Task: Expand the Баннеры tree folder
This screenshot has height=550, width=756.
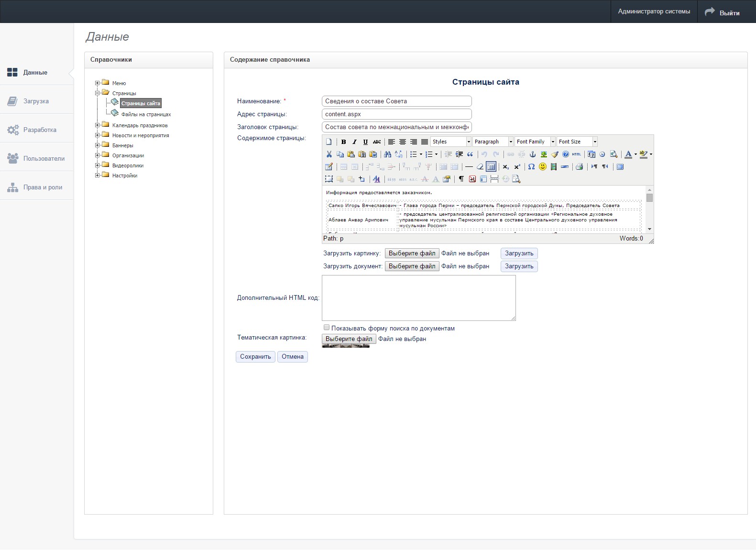Action: tap(98, 145)
